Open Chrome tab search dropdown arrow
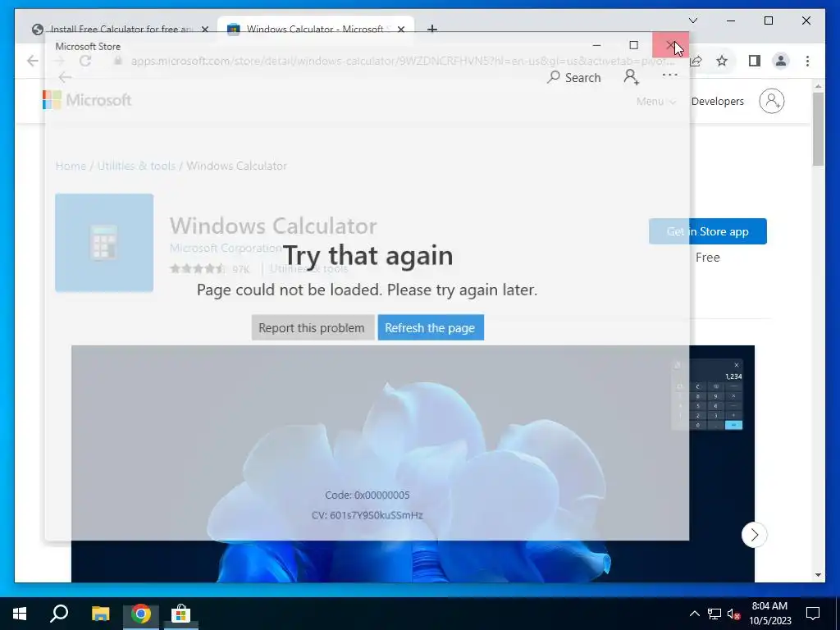 692,21
